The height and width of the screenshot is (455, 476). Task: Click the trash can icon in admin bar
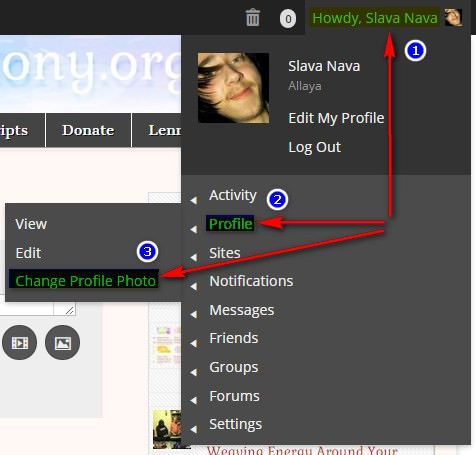pyautogui.click(x=252, y=17)
